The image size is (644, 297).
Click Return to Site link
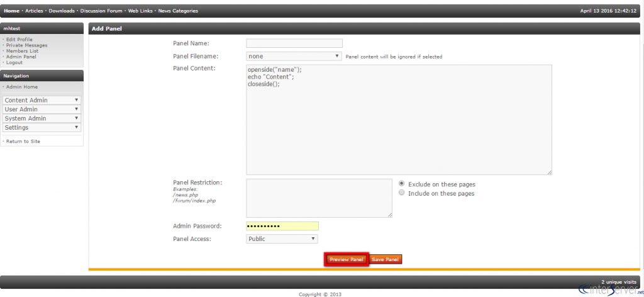[23, 142]
